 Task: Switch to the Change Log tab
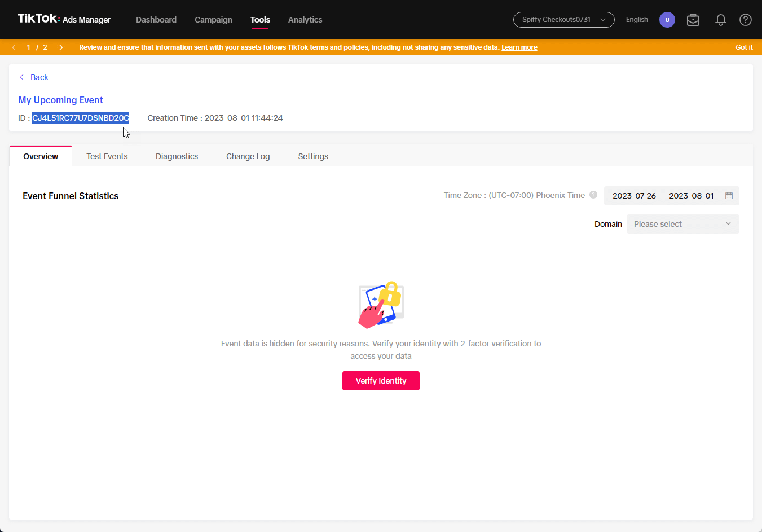248,156
